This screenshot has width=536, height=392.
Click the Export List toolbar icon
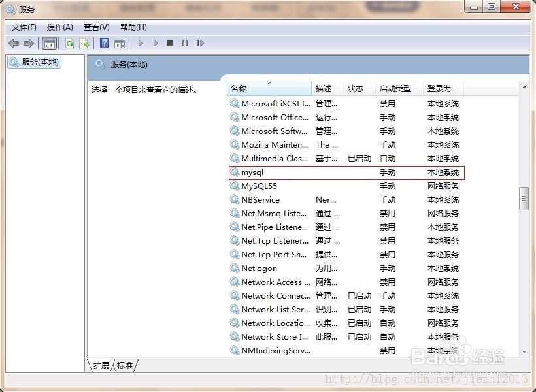point(84,43)
